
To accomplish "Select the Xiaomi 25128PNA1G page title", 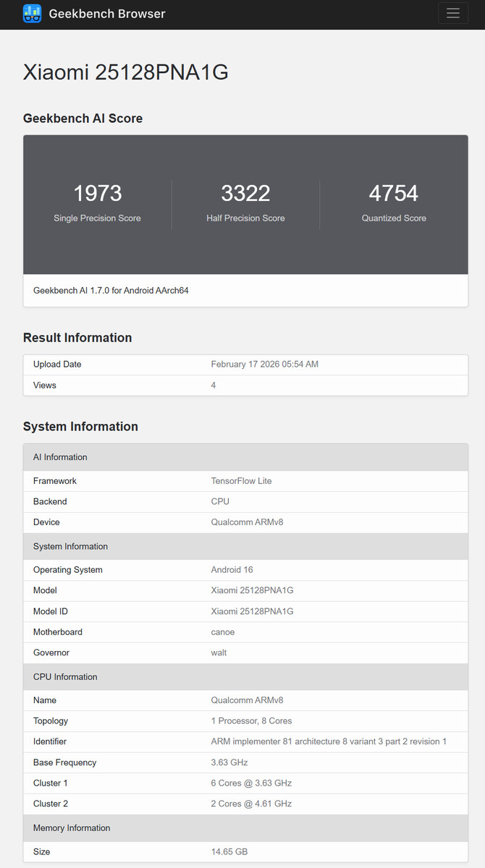I will coord(126,72).
